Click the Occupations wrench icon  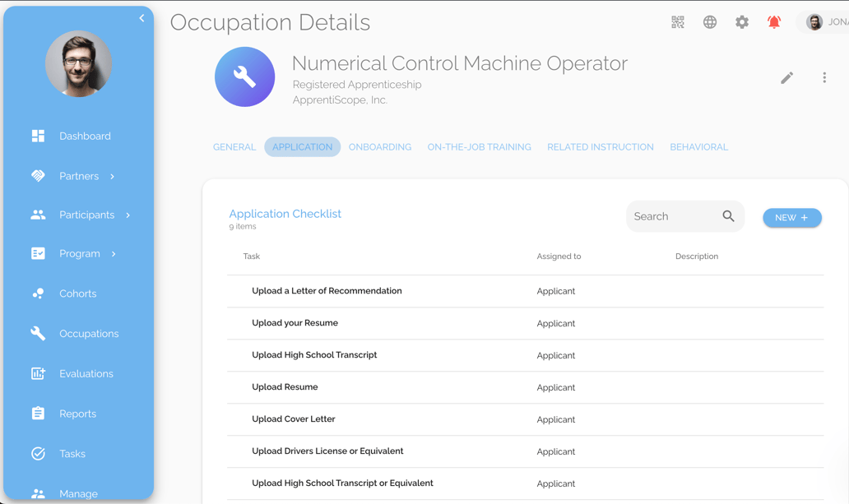[x=38, y=333]
